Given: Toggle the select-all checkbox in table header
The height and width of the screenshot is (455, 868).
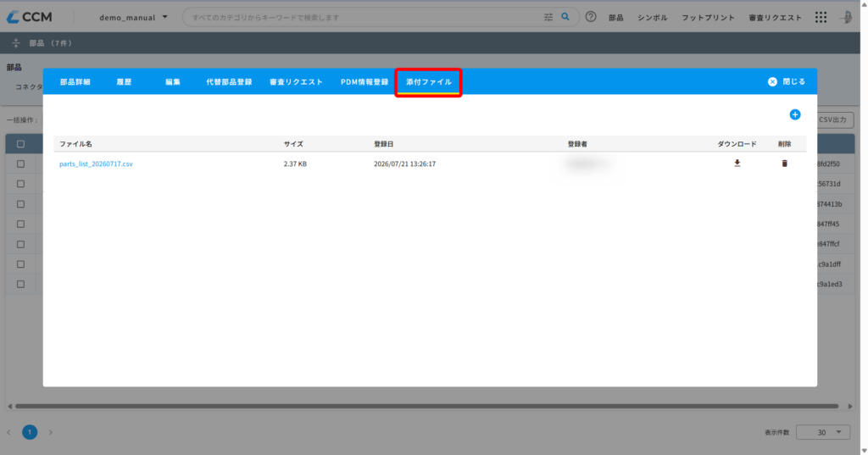Looking at the screenshot, I should pyautogui.click(x=20, y=144).
